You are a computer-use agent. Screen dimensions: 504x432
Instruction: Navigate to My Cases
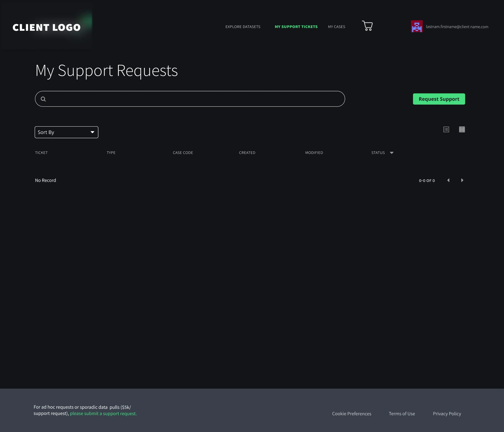tap(336, 27)
